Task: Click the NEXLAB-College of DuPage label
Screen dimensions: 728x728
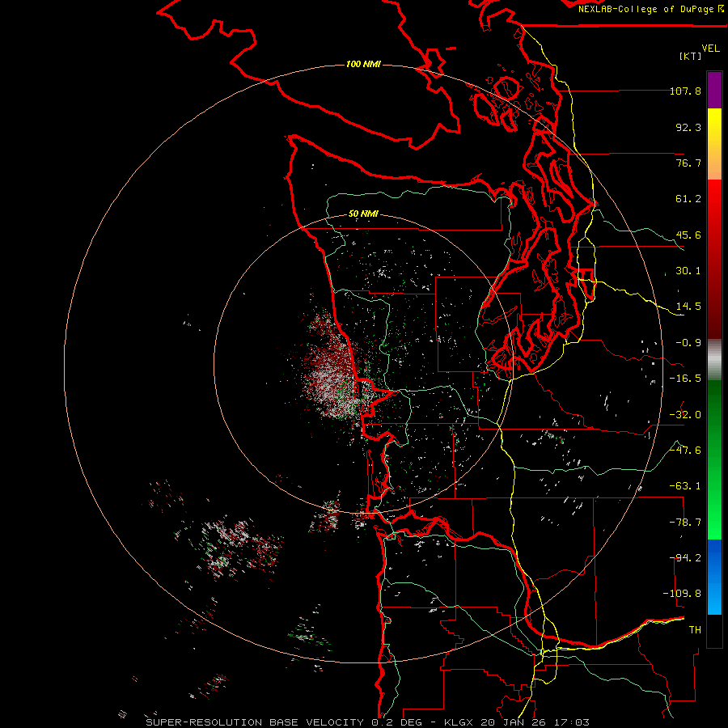Action: (x=650, y=9)
